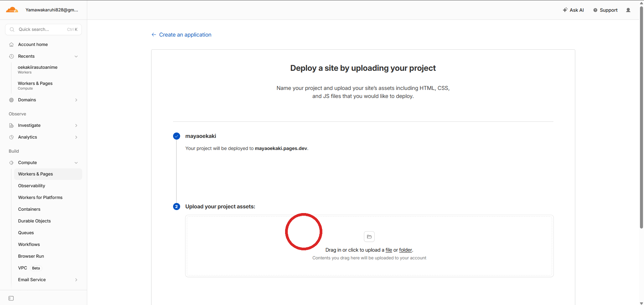Open VPC Beta page
Viewport: 644px width, 305px height.
tap(29, 268)
